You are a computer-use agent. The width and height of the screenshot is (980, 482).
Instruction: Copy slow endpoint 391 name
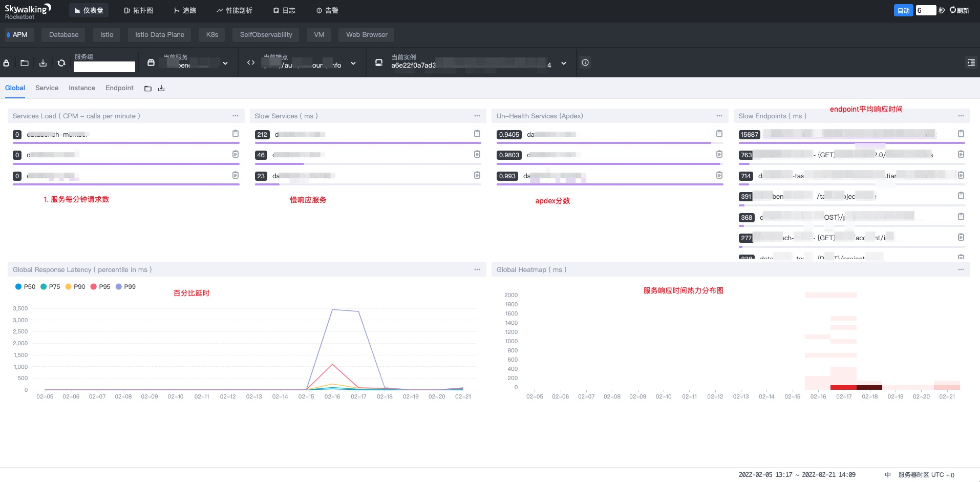[961, 196]
